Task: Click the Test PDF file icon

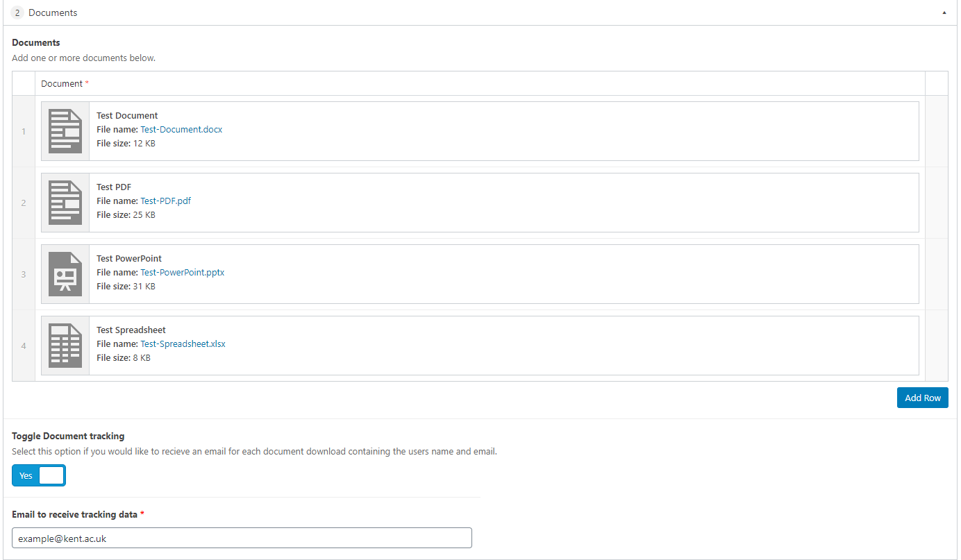Action: click(65, 203)
